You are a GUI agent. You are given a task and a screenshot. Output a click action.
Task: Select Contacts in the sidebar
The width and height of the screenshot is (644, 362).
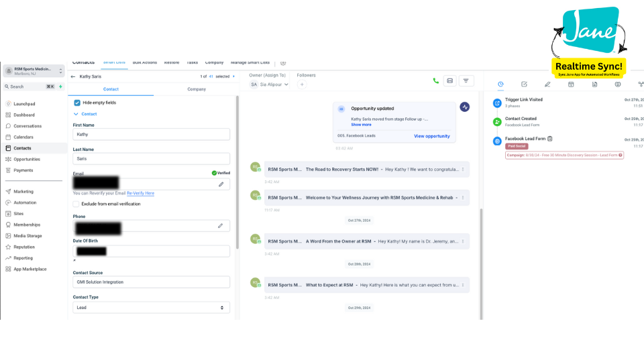(22, 148)
